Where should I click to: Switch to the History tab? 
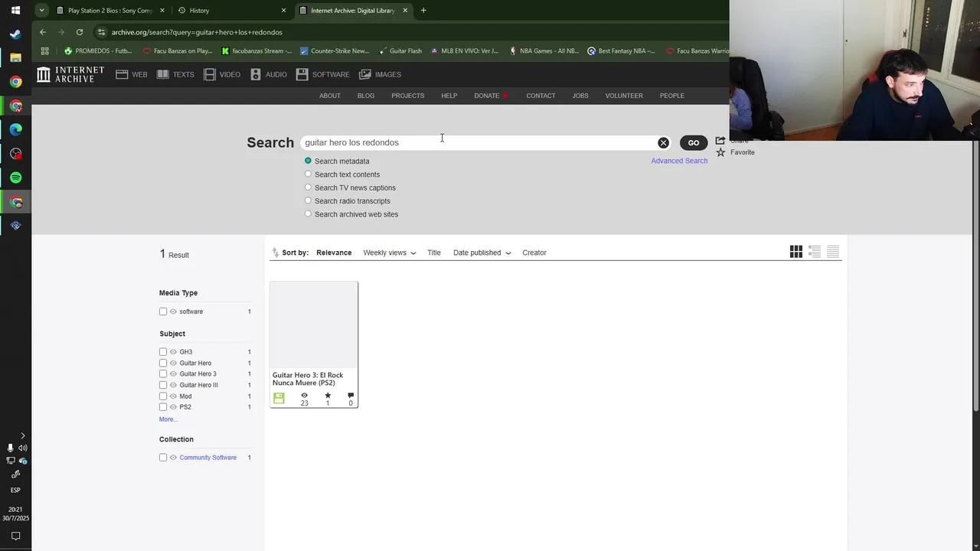coord(230,11)
